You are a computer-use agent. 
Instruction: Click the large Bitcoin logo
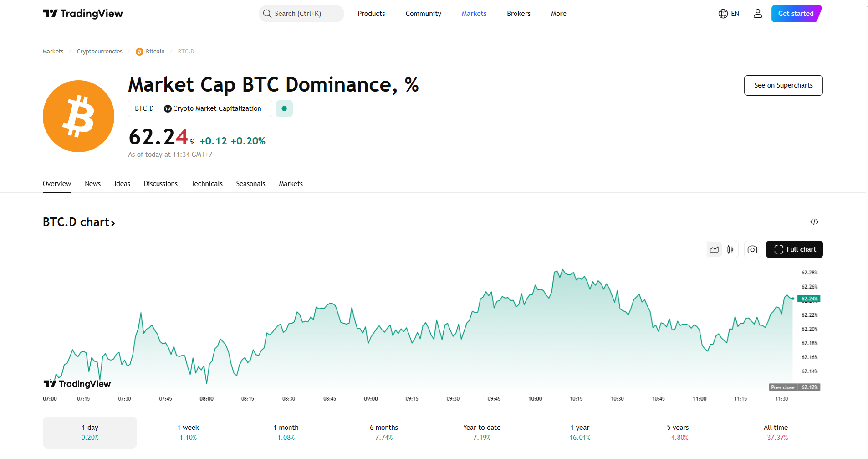[x=78, y=116]
